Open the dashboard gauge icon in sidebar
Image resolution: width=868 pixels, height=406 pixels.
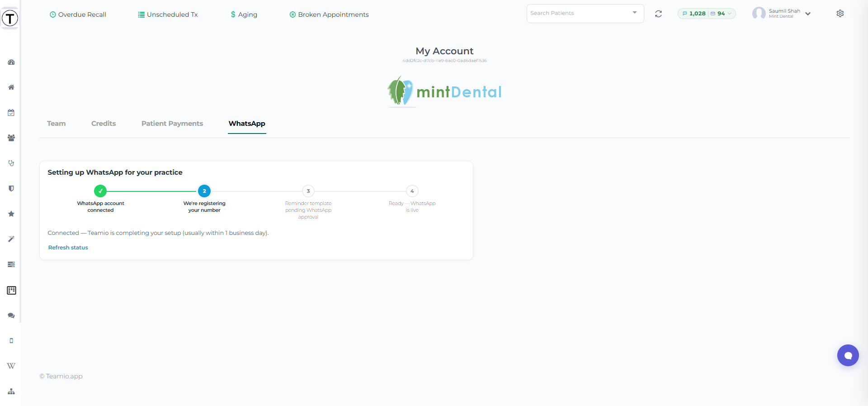point(11,62)
